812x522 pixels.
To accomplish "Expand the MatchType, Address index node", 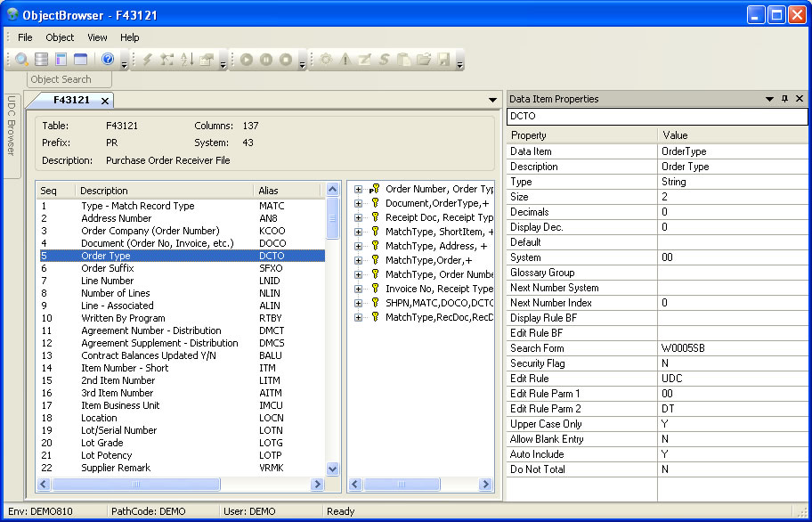I will pos(358,246).
